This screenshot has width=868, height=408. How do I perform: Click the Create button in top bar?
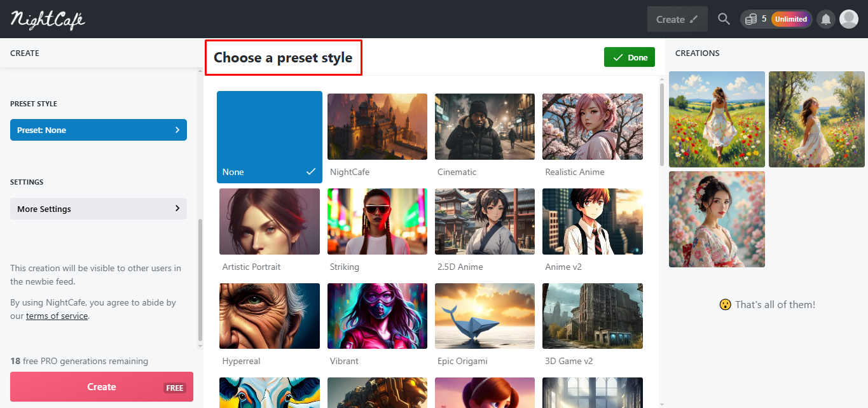point(677,19)
